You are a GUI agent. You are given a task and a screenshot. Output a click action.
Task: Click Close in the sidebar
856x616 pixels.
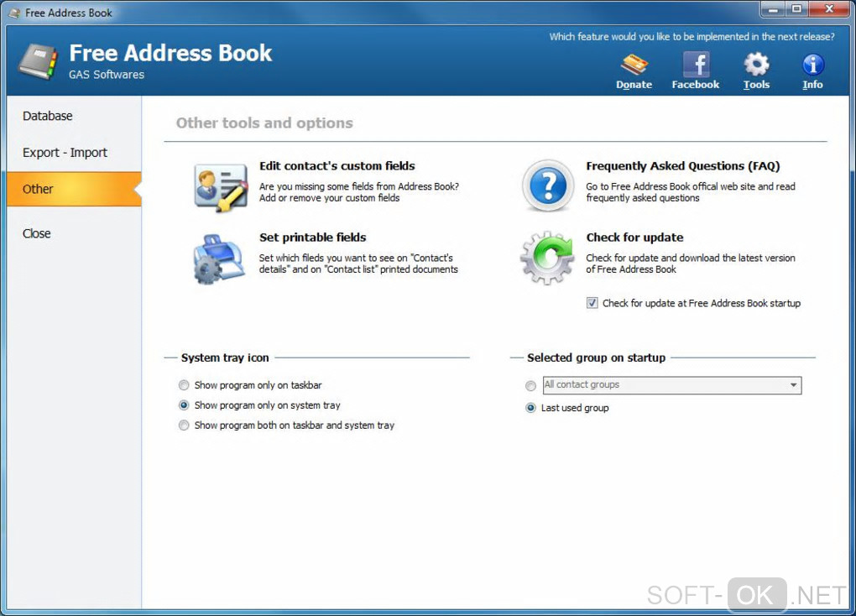click(37, 233)
